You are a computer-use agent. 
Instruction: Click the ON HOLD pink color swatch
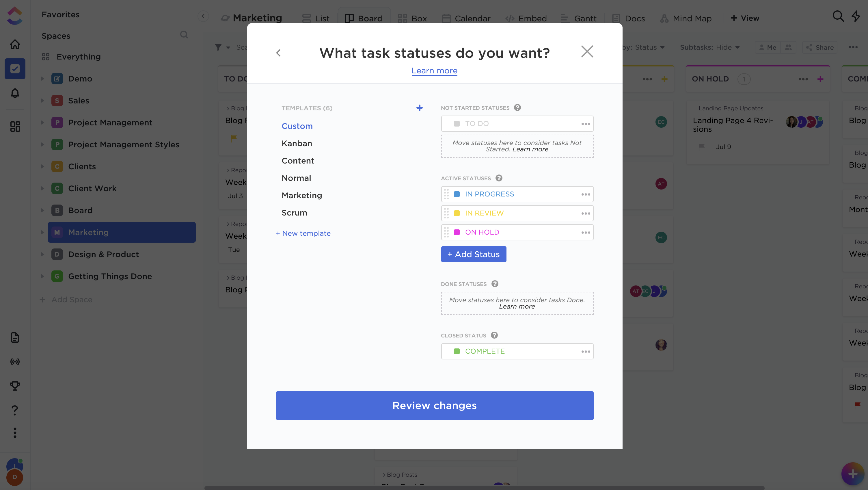tap(457, 232)
